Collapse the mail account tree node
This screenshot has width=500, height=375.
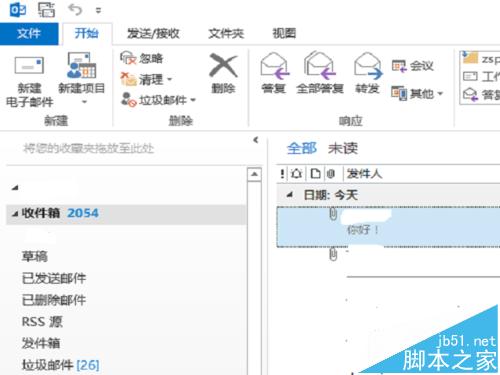pos(15,188)
